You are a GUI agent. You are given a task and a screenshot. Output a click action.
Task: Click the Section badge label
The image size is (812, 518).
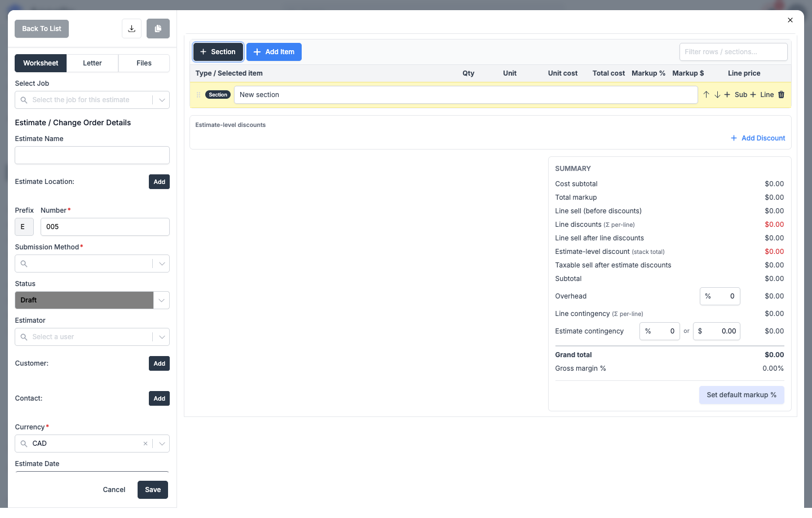coord(218,95)
